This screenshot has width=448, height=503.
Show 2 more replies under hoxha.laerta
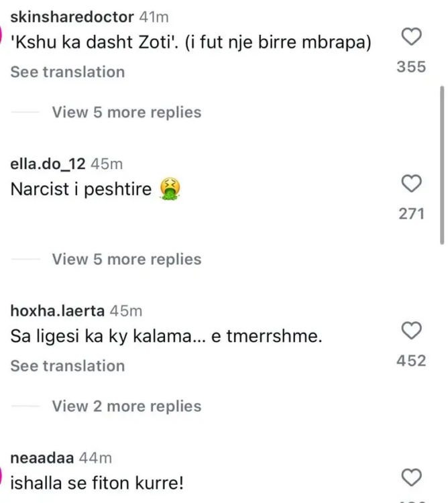pyautogui.click(x=126, y=406)
